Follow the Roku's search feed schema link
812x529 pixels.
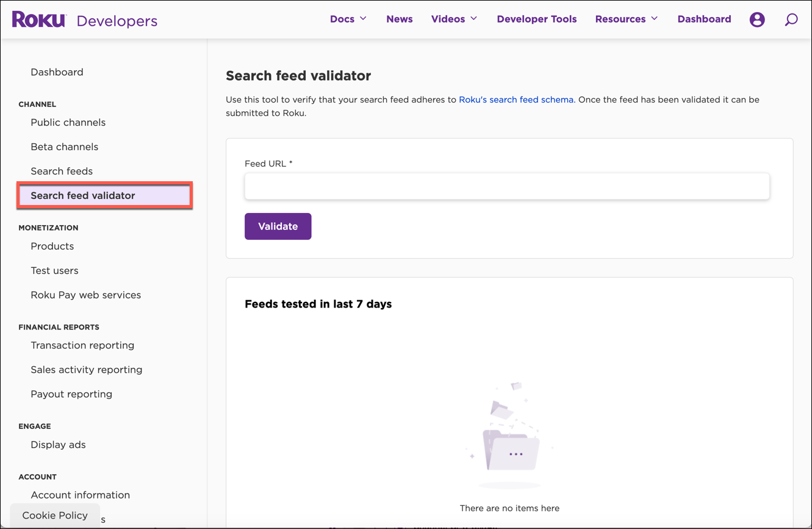[x=516, y=99]
